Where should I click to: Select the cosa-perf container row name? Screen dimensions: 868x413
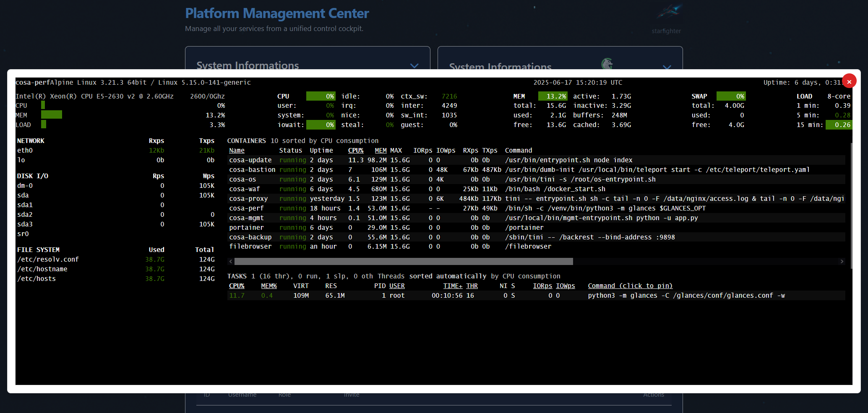[x=246, y=208]
